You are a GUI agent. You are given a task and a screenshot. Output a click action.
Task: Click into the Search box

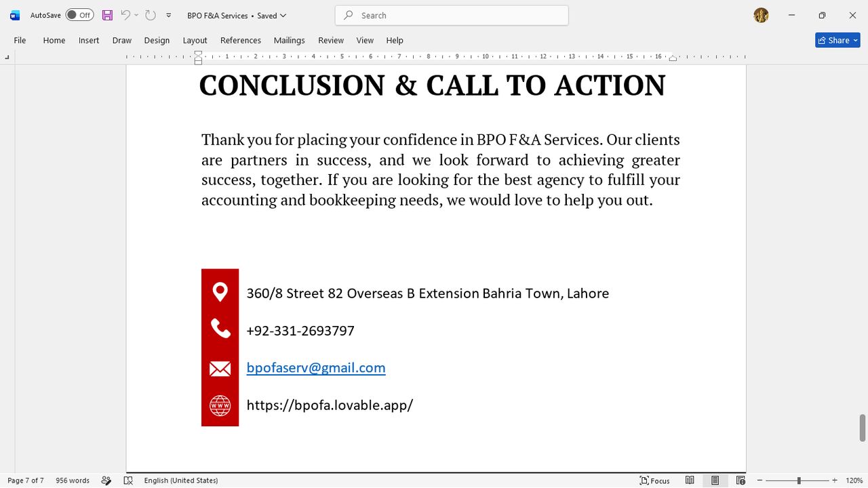click(x=452, y=16)
